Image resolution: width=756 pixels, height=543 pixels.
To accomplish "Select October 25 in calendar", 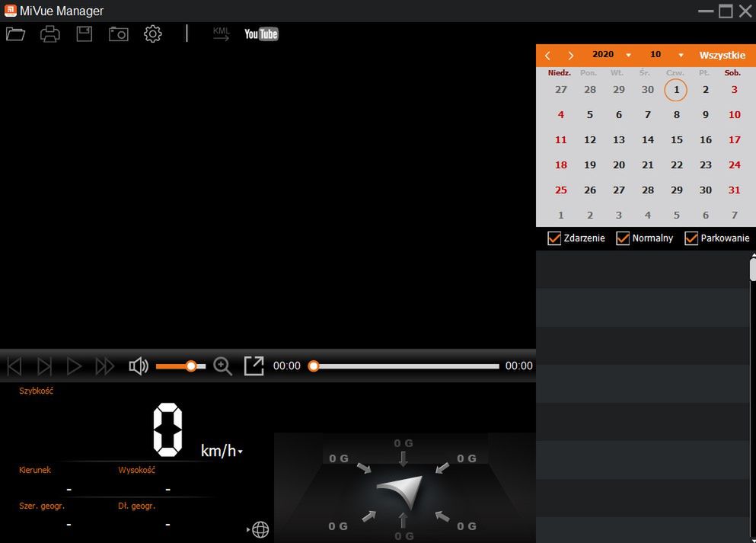I will [x=561, y=190].
